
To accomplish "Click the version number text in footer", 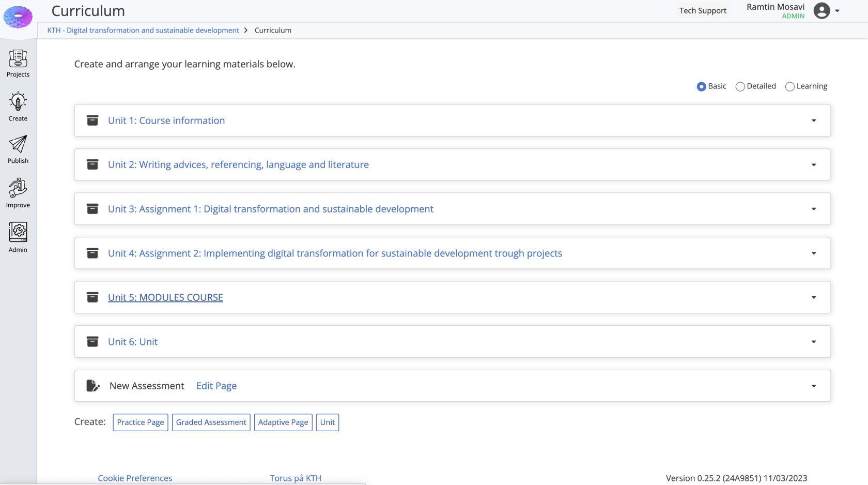I will [736, 478].
